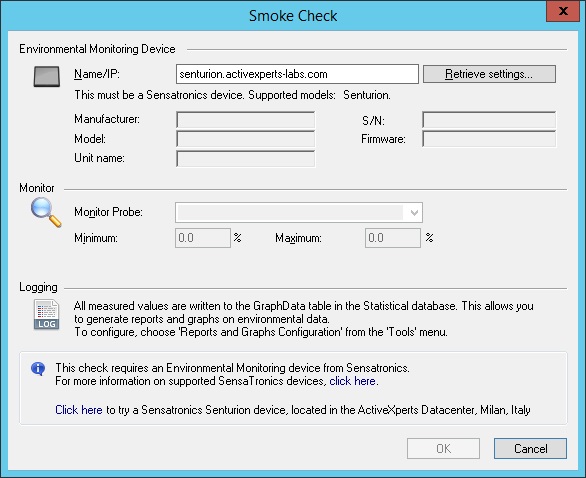Open the Monitor Probe dropdown

(299, 212)
